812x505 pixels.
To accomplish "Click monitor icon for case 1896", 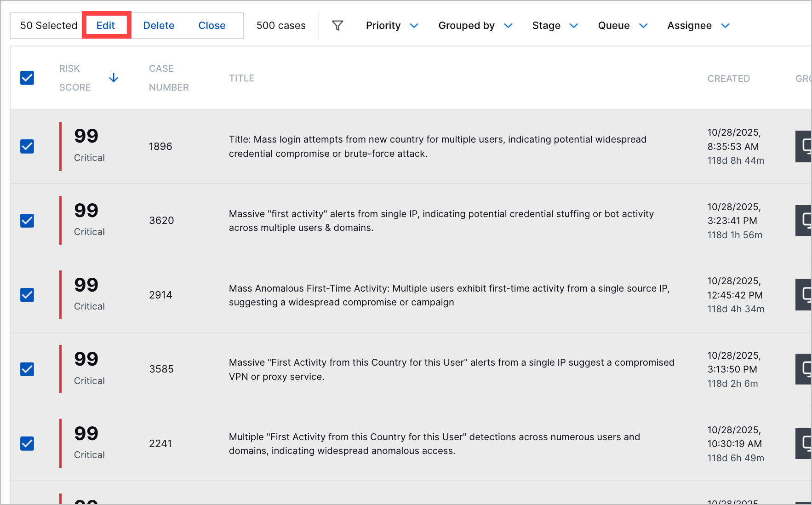I will (x=805, y=146).
